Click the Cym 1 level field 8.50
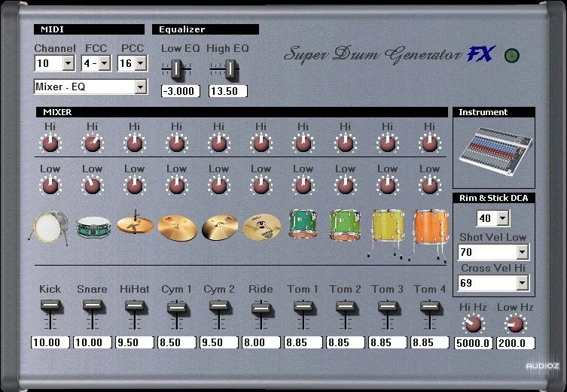The height and width of the screenshot is (392, 567). tap(177, 342)
